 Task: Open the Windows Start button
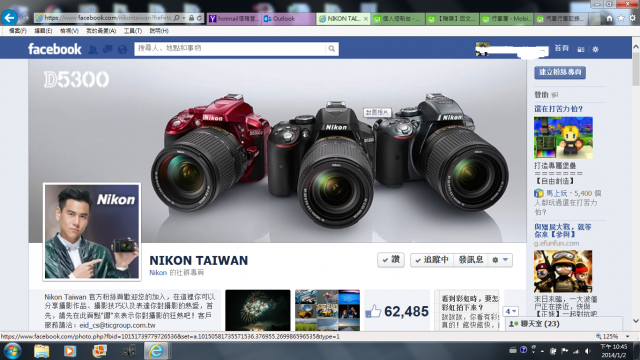point(12,351)
